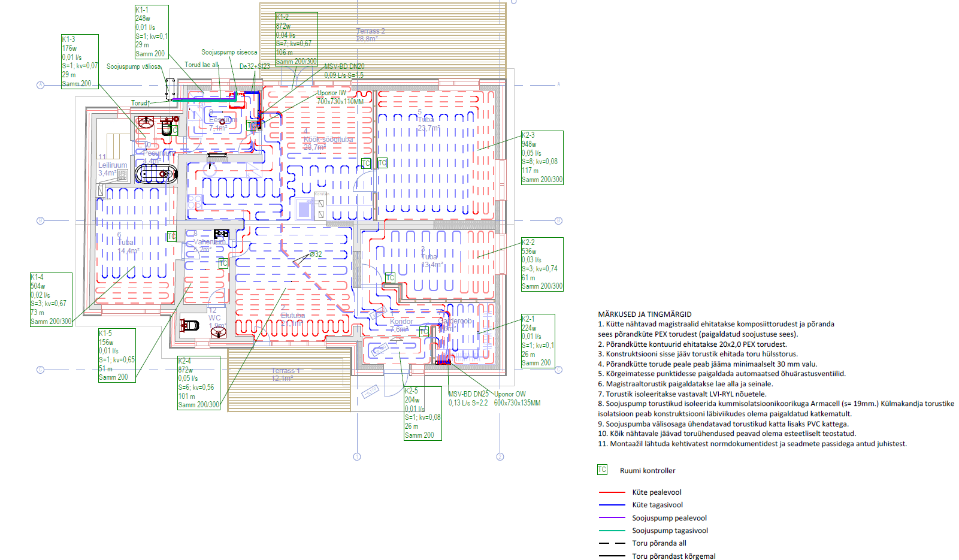Select the toilet symbol in WC room
Viewport: 959px width, 560px height.
pyautogui.click(x=189, y=325)
